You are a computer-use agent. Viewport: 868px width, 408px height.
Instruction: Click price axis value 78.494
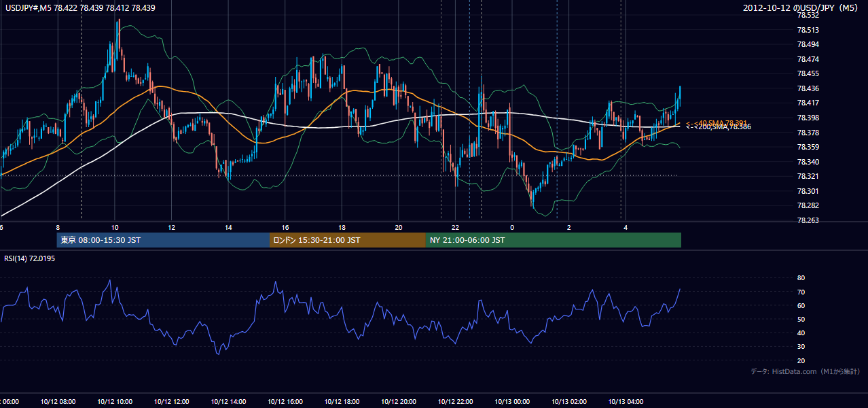808,44
